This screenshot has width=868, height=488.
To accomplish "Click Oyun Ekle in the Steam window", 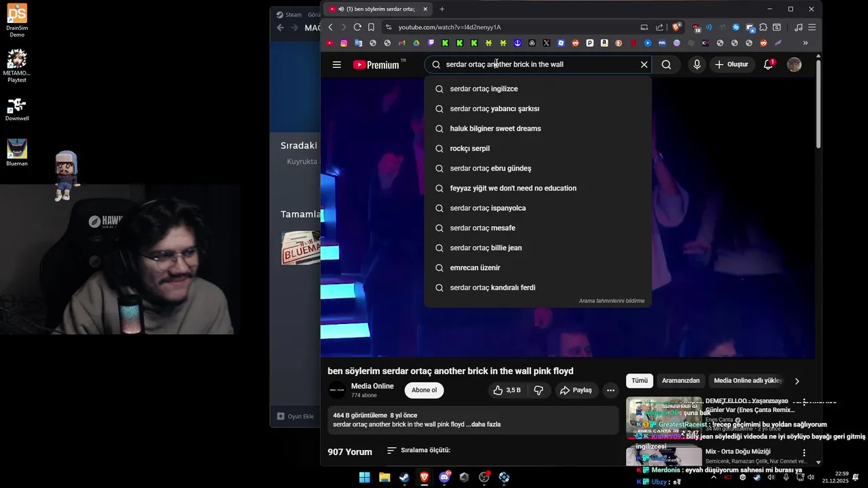I will click(296, 416).
